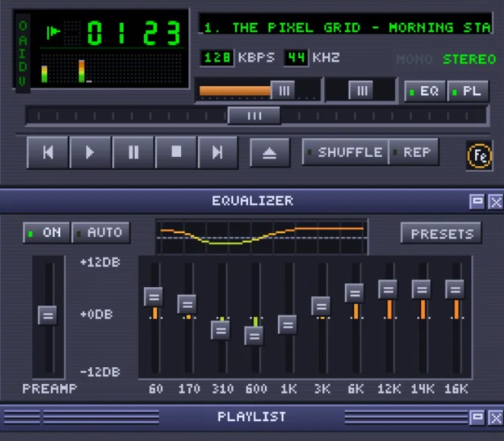Toggle the equalizer AUTO button
This screenshot has width=504, height=441.
point(100,232)
